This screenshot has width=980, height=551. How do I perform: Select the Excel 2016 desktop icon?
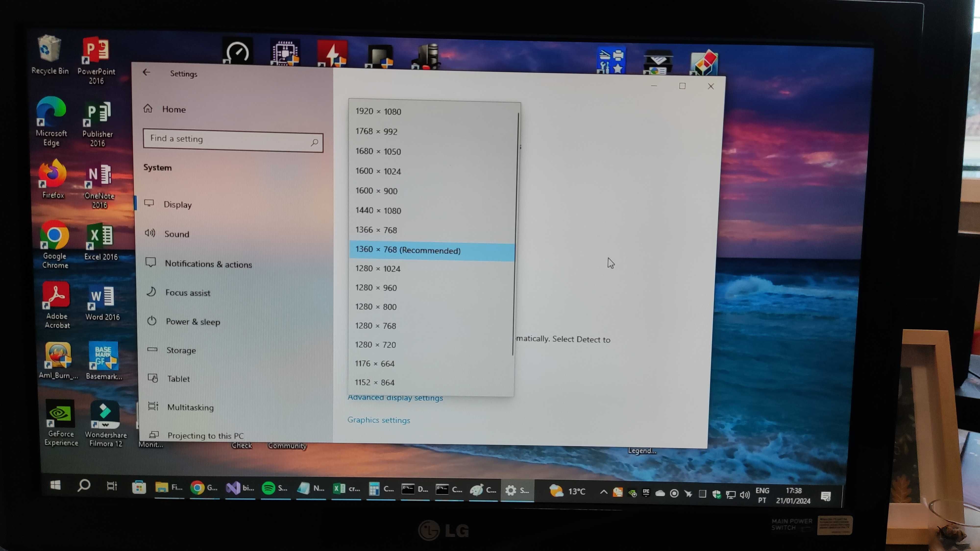(x=100, y=242)
